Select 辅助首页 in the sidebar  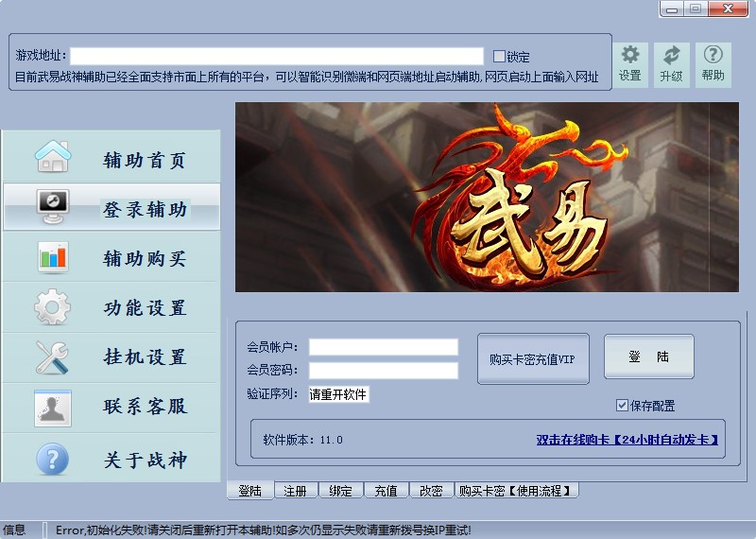112,156
